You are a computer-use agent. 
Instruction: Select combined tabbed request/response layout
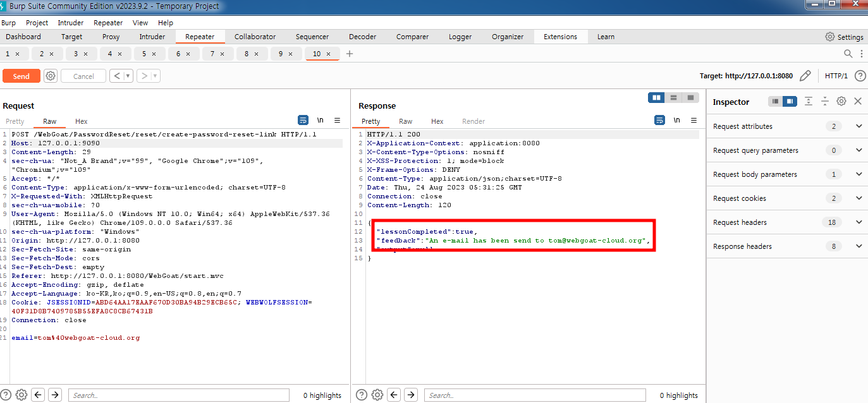pos(691,97)
